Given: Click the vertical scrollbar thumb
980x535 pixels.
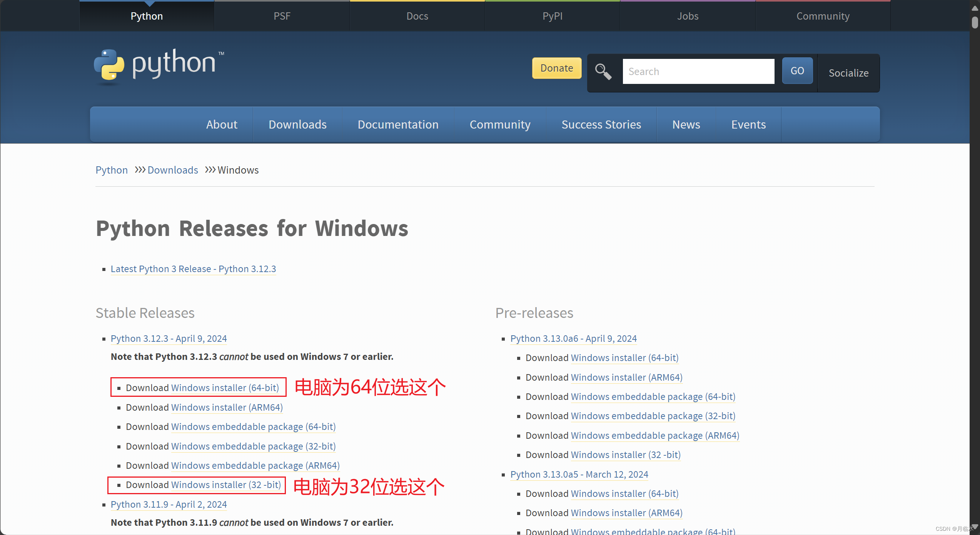Looking at the screenshot, I should click(975, 22).
